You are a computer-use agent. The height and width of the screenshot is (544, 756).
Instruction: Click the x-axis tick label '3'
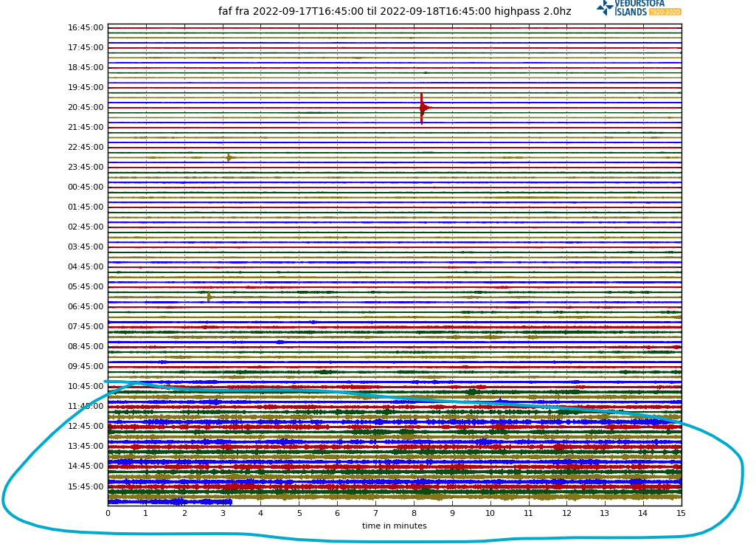[x=223, y=513]
